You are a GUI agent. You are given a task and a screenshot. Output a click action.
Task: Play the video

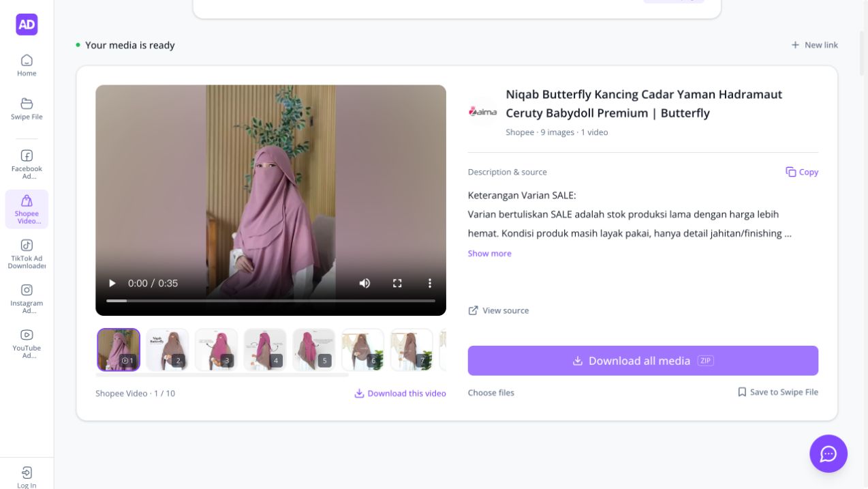tap(112, 283)
